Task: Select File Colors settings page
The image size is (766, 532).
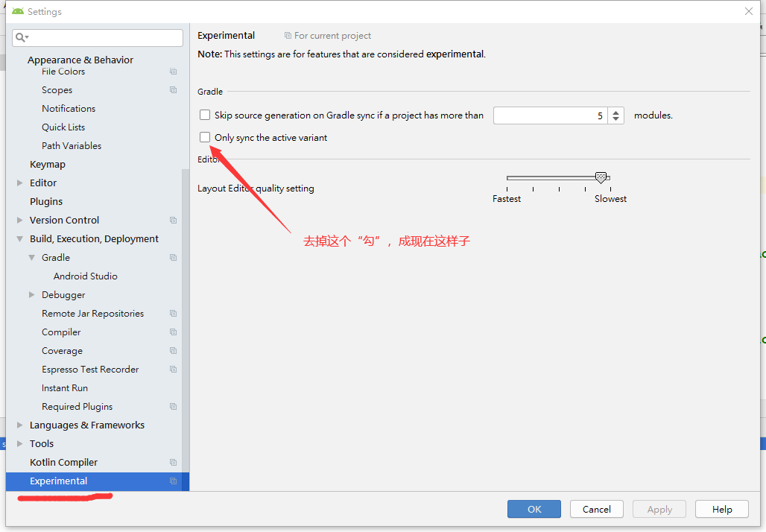Action: coord(63,72)
